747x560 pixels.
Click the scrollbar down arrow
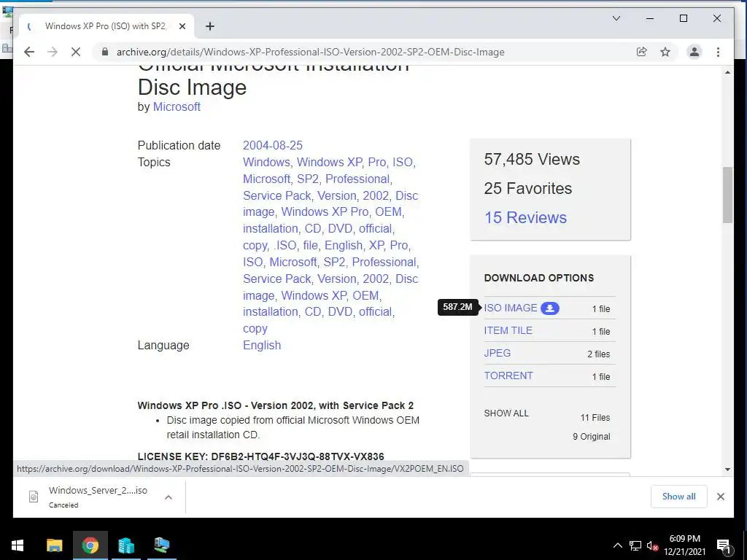tap(727, 470)
